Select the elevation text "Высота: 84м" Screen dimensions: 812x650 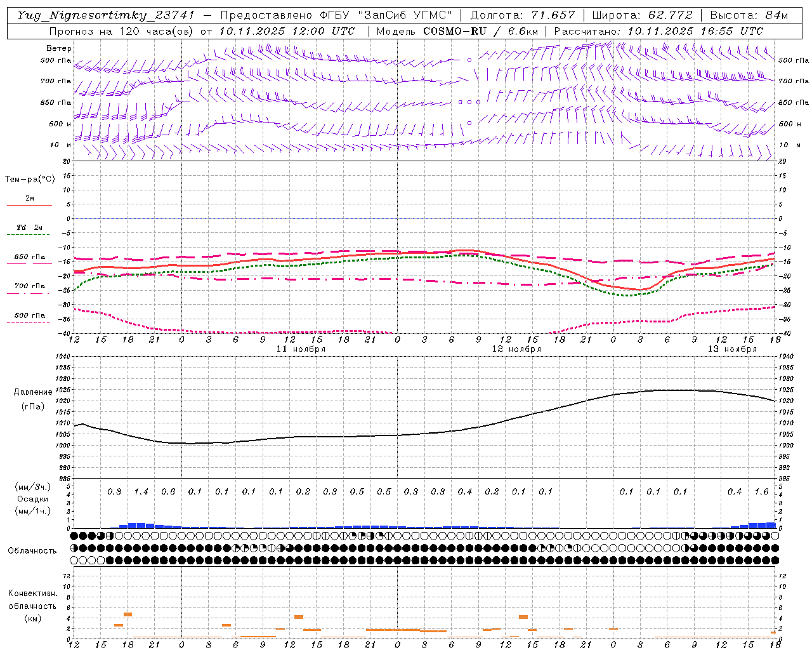749,15
